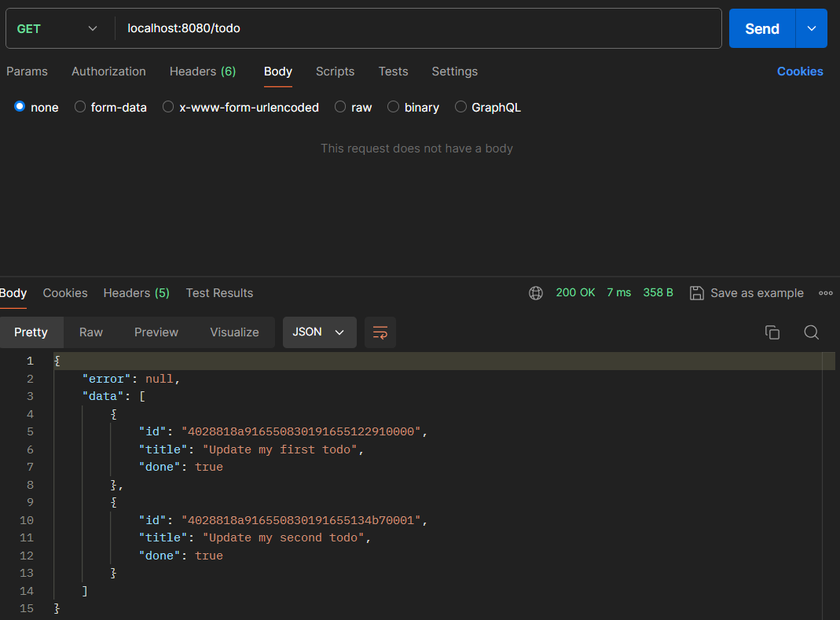The image size is (840, 620).
Task: Select the Visualize view
Action: pyautogui.click(x=234, y=332)
